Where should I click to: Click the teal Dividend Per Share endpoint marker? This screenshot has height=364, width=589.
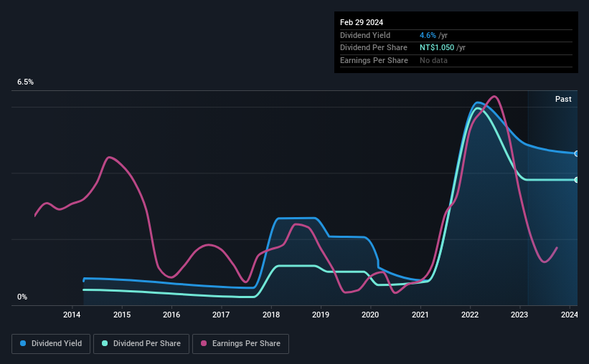coord(577,180)
